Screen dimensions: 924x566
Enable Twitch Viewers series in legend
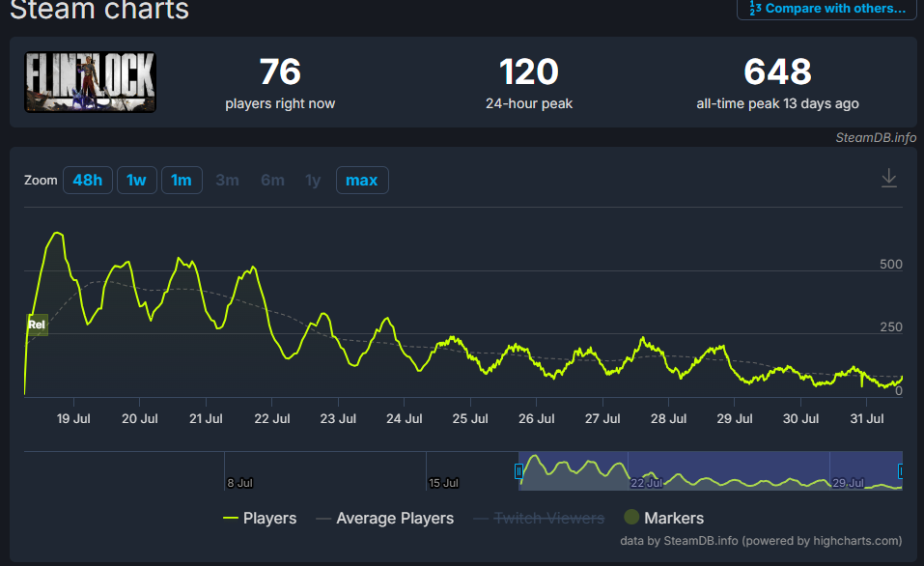pos(539,519)
